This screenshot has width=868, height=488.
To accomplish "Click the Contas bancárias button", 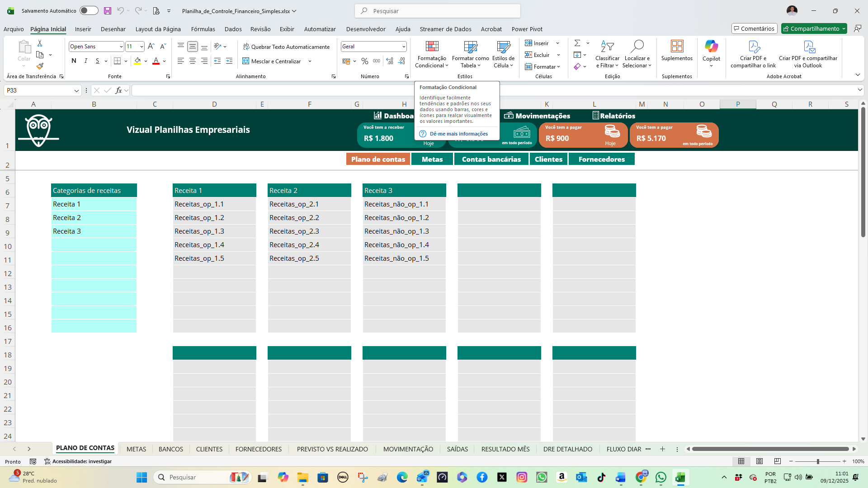I will click(491, 159).
